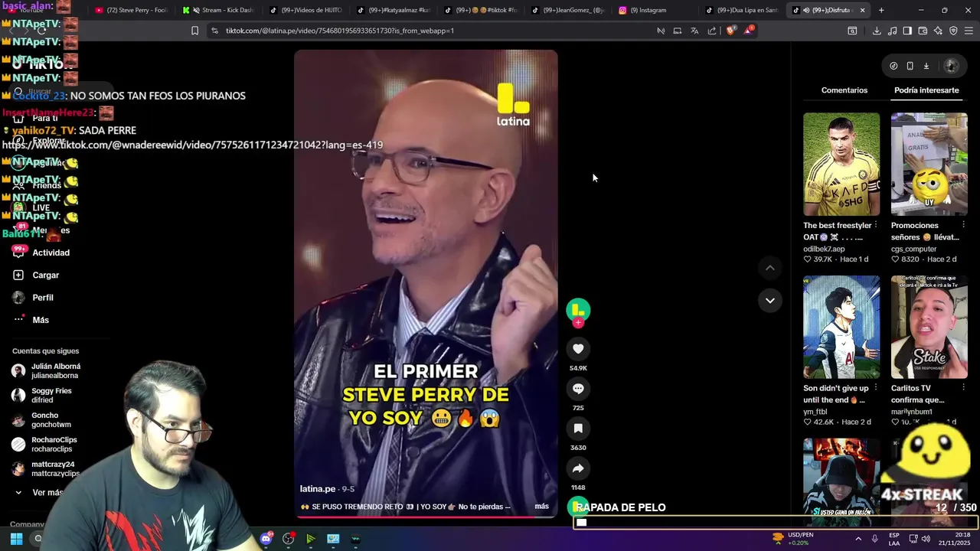Mute the audio-playing tab speaker icon
The width and height of the screenshot is (980, 551).
click(x=806, y=10)
